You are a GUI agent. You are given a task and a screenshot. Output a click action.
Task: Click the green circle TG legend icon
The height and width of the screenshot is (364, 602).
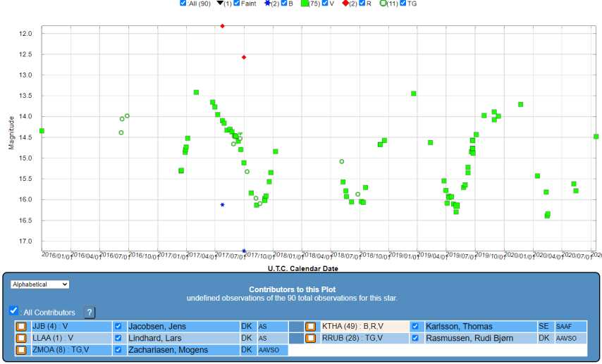pos(383,4)
